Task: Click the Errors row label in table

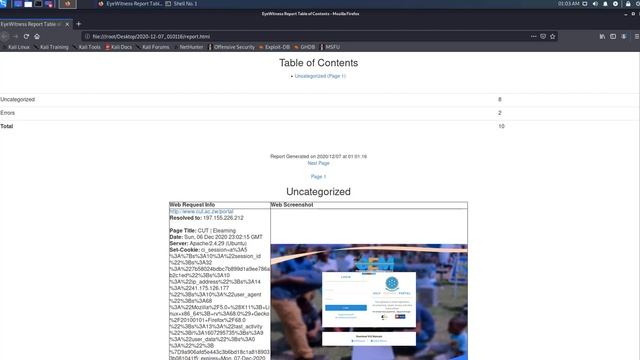Action: click(7, 113)
